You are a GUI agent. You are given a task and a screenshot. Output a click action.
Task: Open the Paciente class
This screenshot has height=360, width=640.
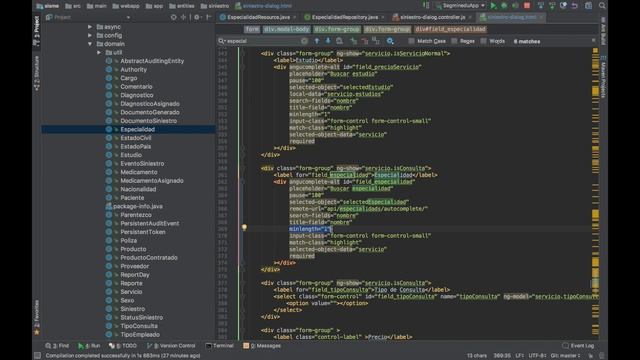132,198
